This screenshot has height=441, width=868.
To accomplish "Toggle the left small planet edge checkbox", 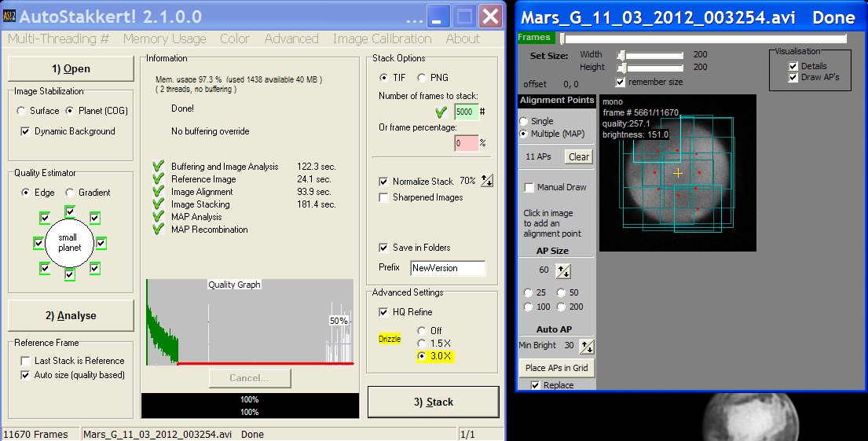I will pos(38,243).
